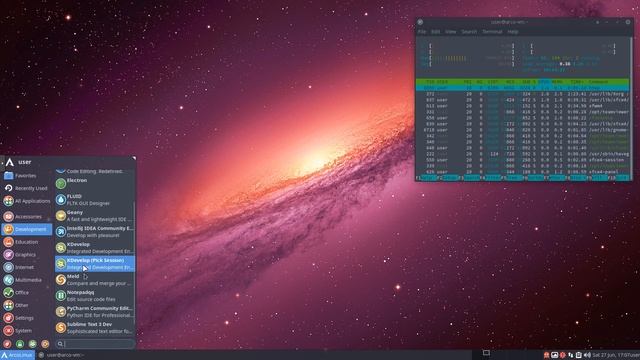The height and width of the screenshot is (360, 640).
Task: Launch Sublime Text 3 Dev
Action: 94,327
